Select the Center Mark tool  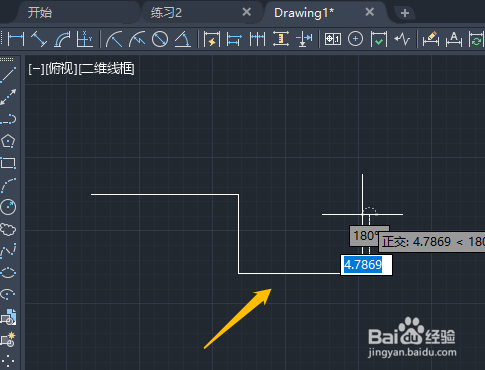(355, 39)
